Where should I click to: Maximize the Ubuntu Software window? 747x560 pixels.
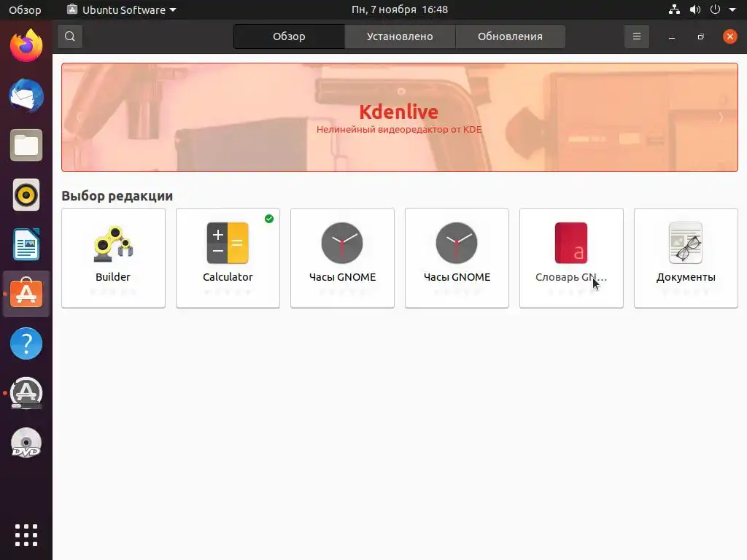tap(700, 37)
